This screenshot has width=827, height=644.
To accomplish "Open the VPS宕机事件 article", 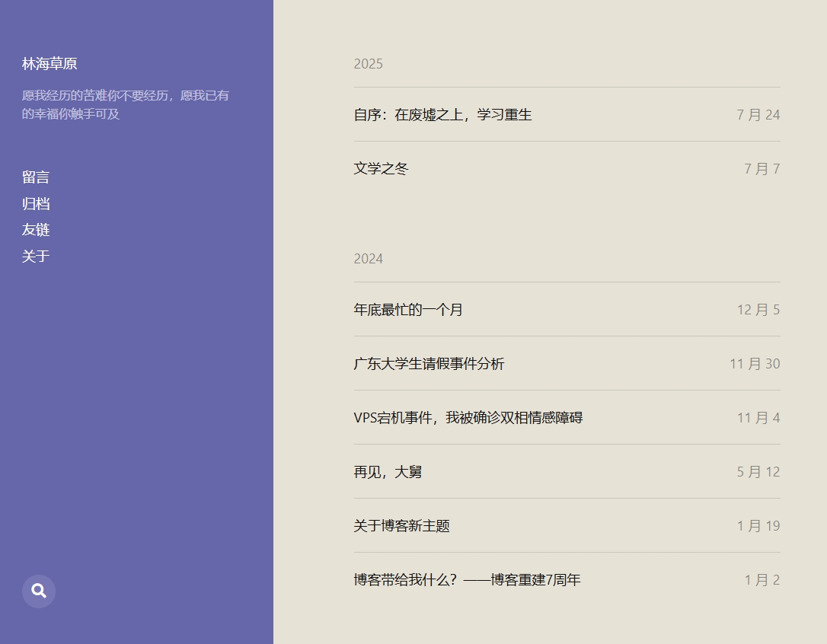I will coord(468,418).
